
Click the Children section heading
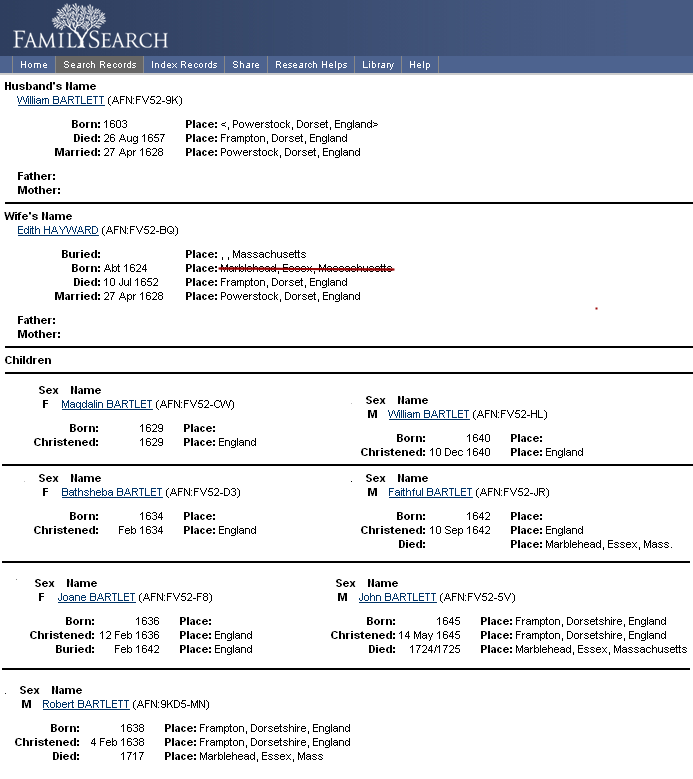coord(28,360)
